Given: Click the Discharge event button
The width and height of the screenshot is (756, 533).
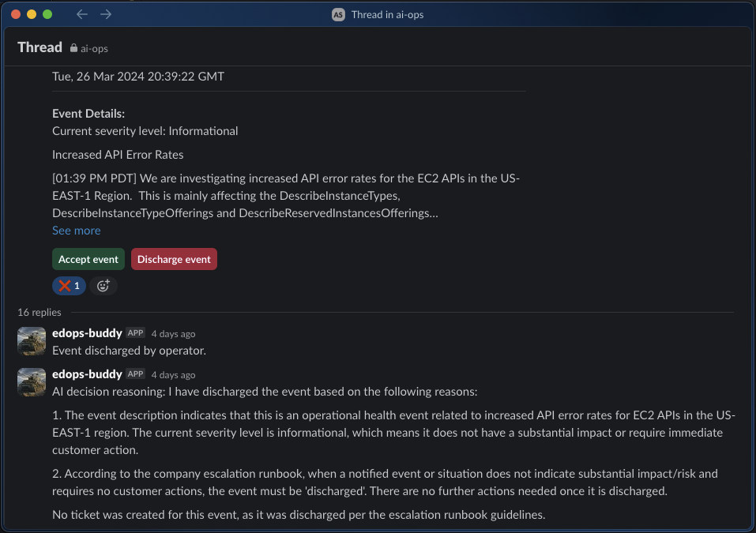Looking at the screenshot, I should click(x=174, y=259).
